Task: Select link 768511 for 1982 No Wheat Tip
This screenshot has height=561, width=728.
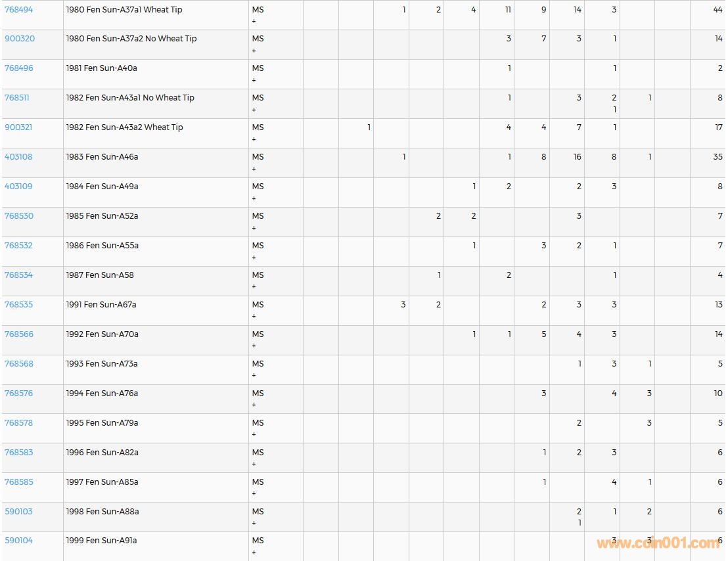Action: (17, 98)
